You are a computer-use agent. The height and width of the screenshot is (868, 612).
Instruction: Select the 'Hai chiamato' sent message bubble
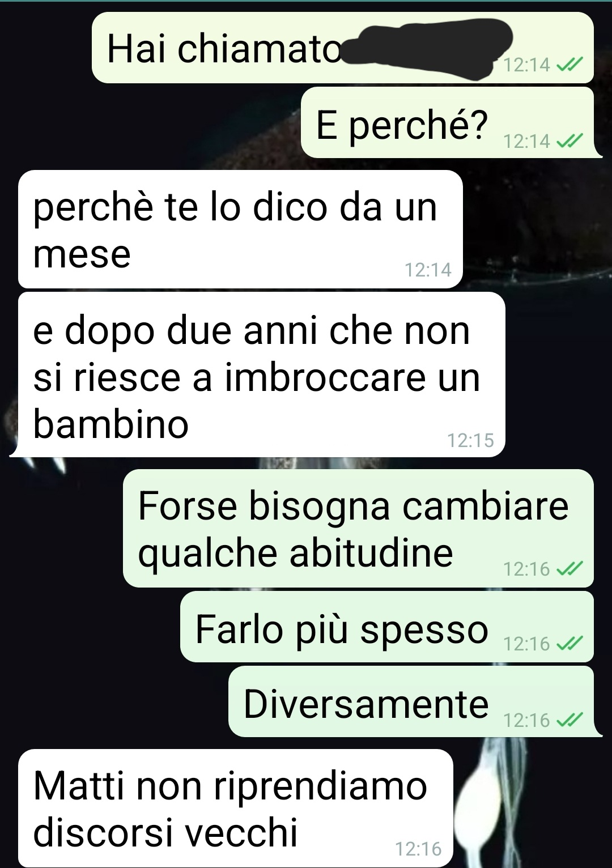343,48
